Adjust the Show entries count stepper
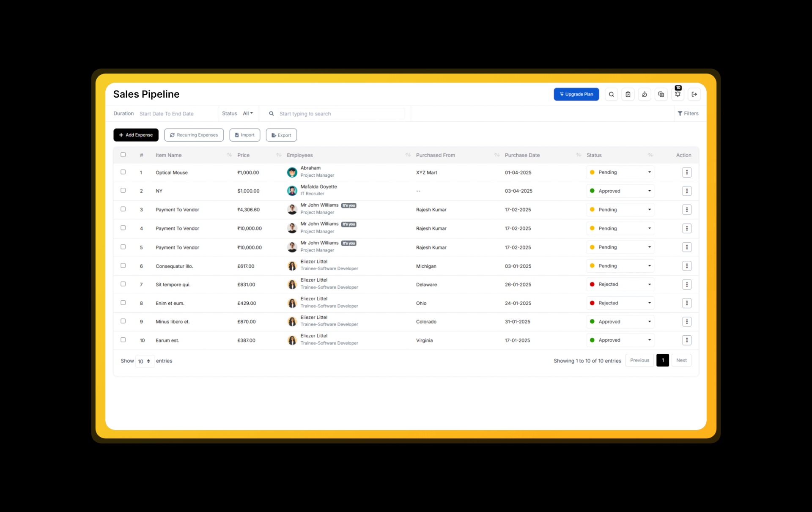 [145, 361]
